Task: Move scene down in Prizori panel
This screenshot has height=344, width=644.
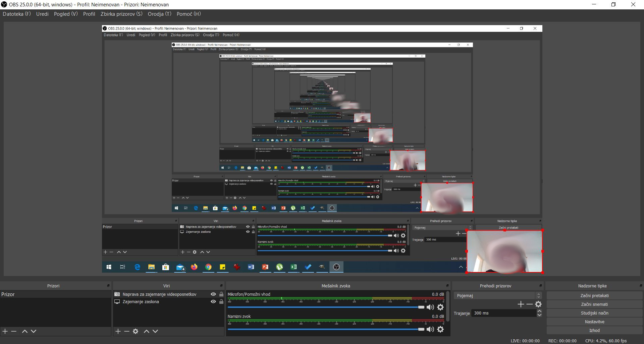Action: [34, 331]
